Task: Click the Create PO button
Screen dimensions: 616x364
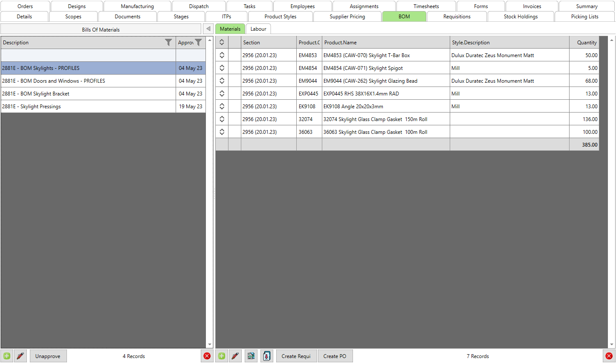Action: [x=335, y=356]
